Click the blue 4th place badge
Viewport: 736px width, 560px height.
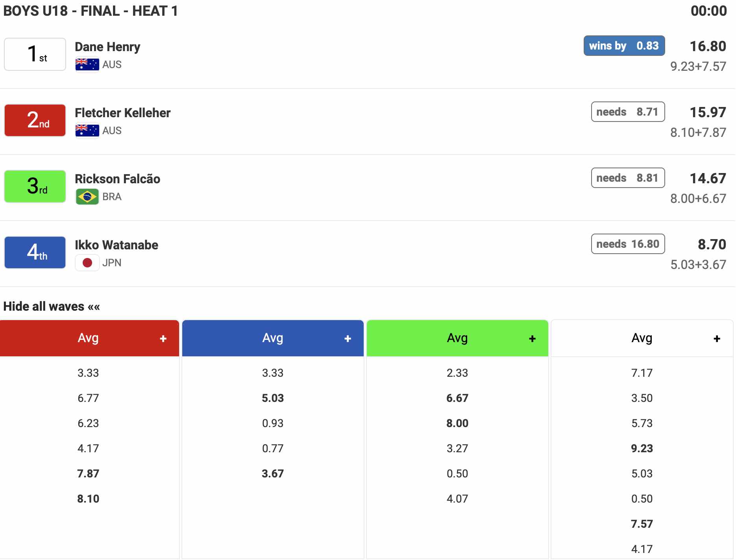[35, 252]
